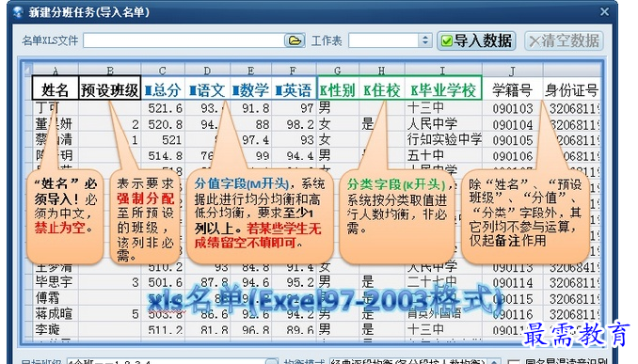Click the 090104 student number cell
The width and height of the screenshot is (638, 364).
click(x=512, y=124)
